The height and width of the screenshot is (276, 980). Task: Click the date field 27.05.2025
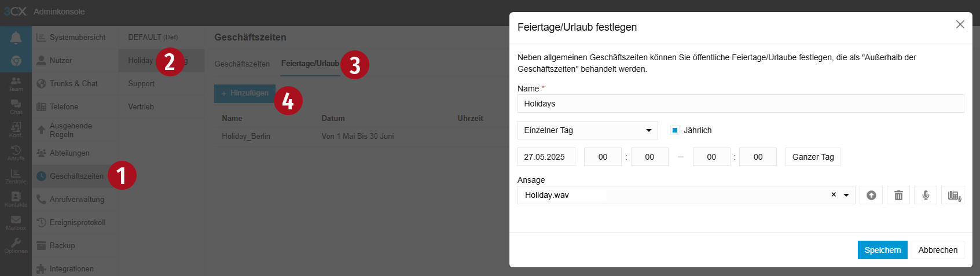(546, 157)
